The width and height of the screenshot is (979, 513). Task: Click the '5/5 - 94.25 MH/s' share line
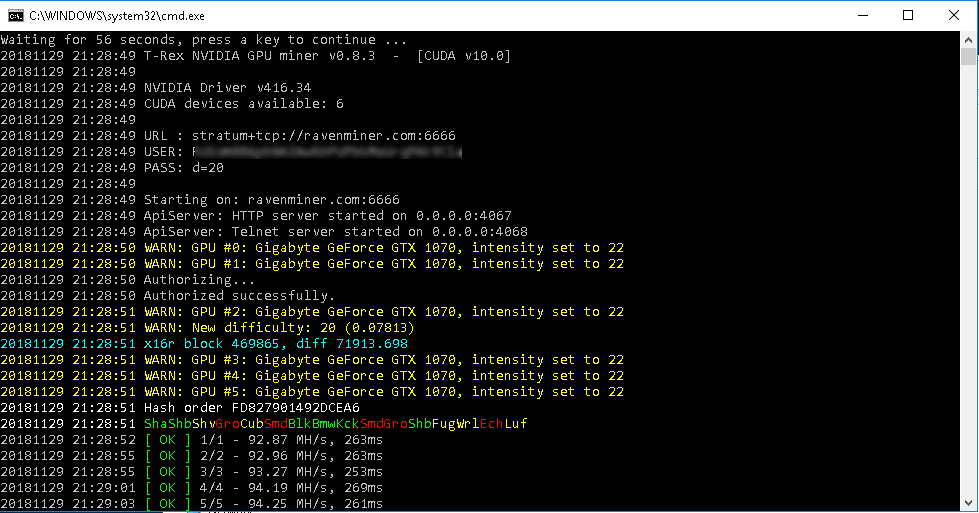192,504
